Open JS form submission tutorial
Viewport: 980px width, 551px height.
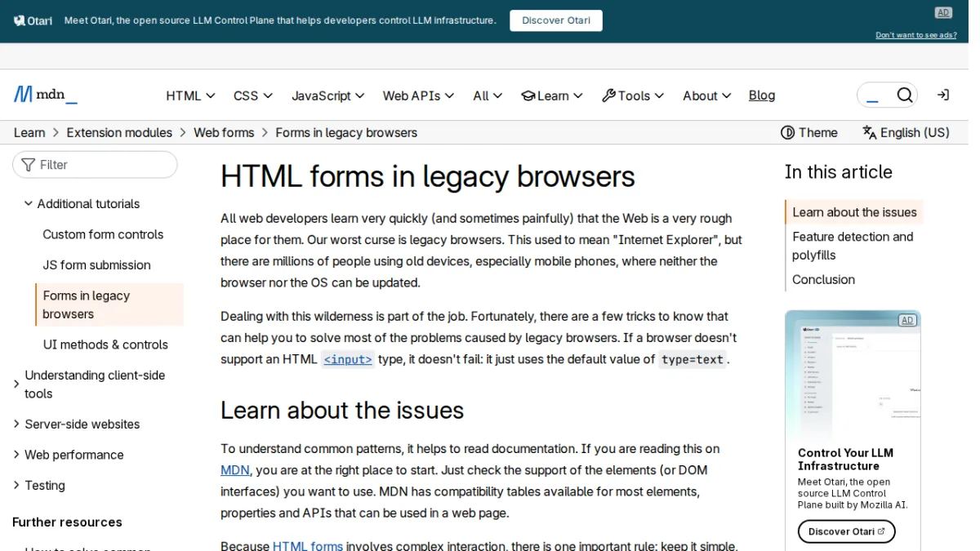[x=96, y=265]
